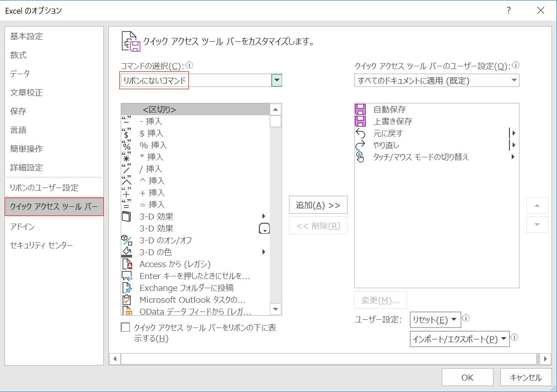Click info icon beside コマンドの選択 label
Image resolution: width=557 pixels, height=392 pixels.
click(190, 65)
